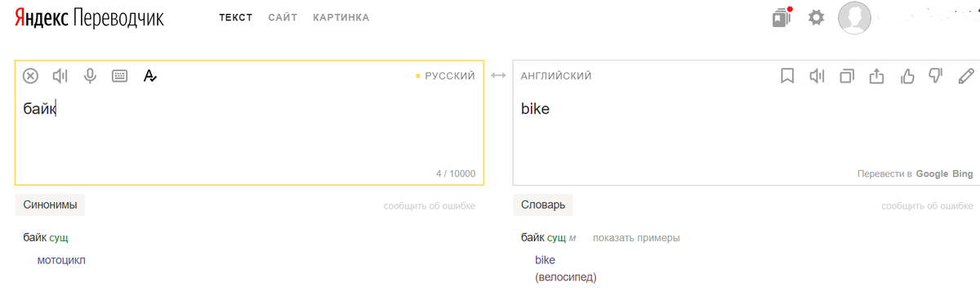This screenshot has height=301, width=980.
Task: Open the source language selector РУССКИЙ
Action: [450, 76]
